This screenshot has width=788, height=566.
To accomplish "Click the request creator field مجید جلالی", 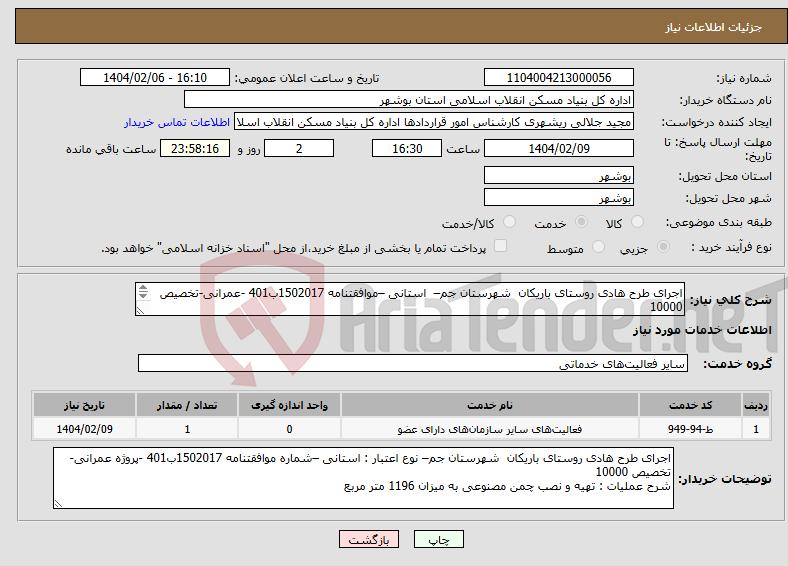I will click(x=434, y=122).
